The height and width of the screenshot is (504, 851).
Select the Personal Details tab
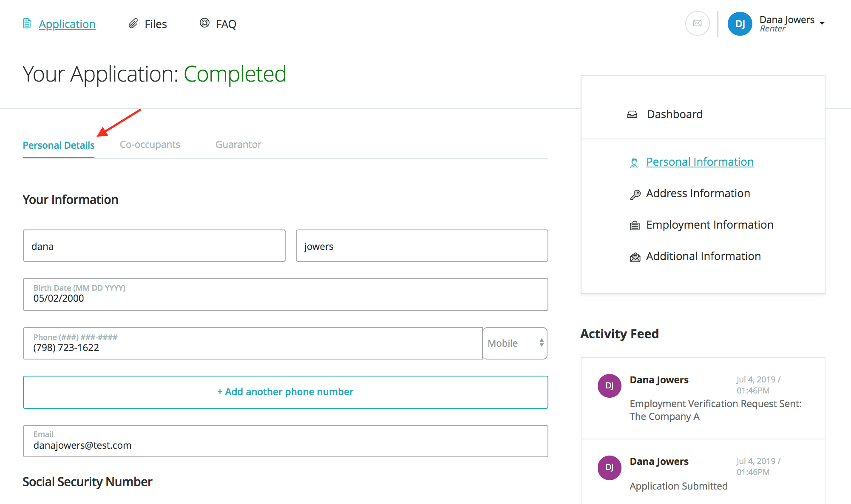59,145
